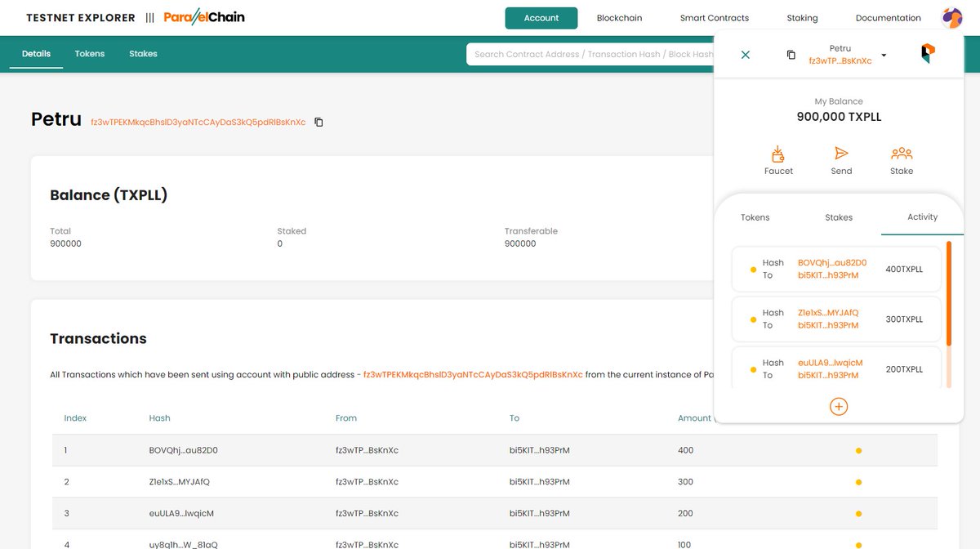The height and width of the screenshot is (549, 980).
Task: Copy the wallet address in the popup
Action: click(791, 55)
